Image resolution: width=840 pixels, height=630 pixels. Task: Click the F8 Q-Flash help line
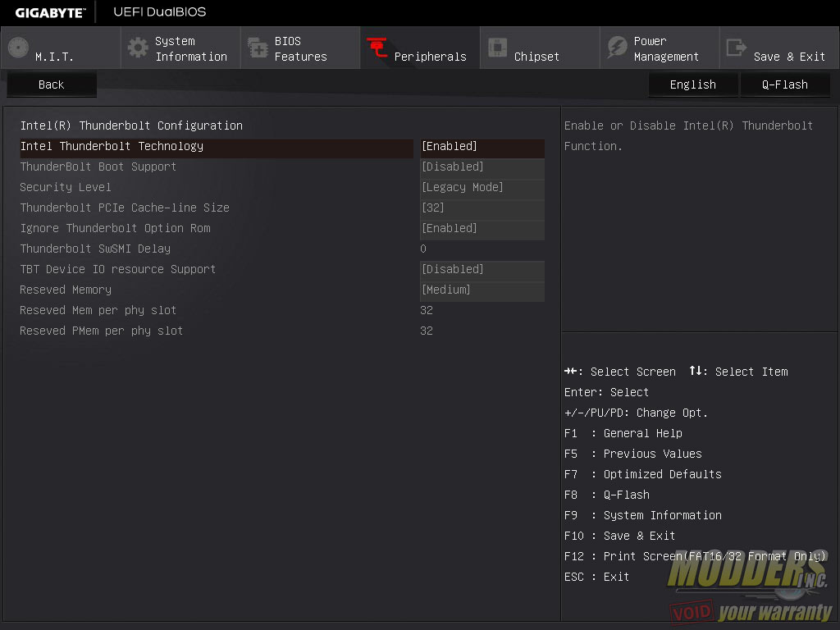click(607, 495)
